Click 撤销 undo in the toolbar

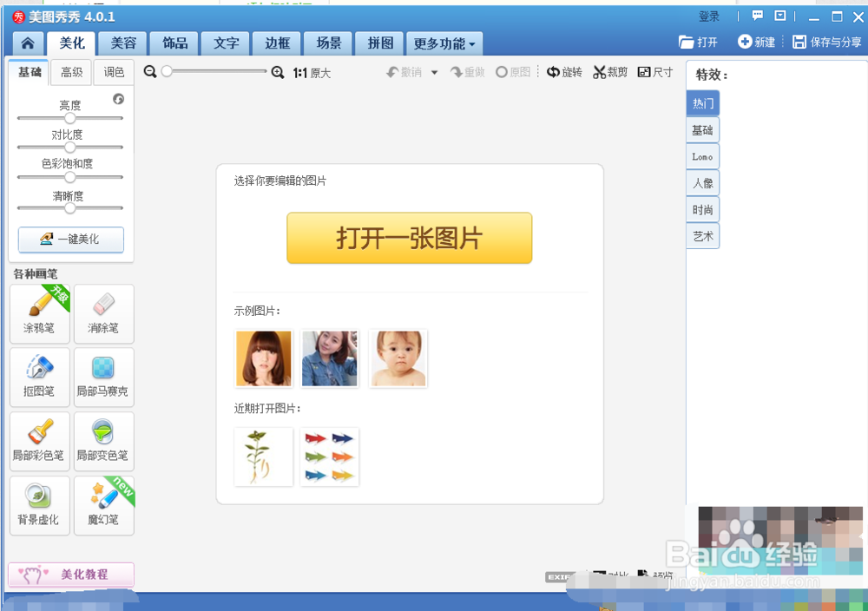(404, 73)
